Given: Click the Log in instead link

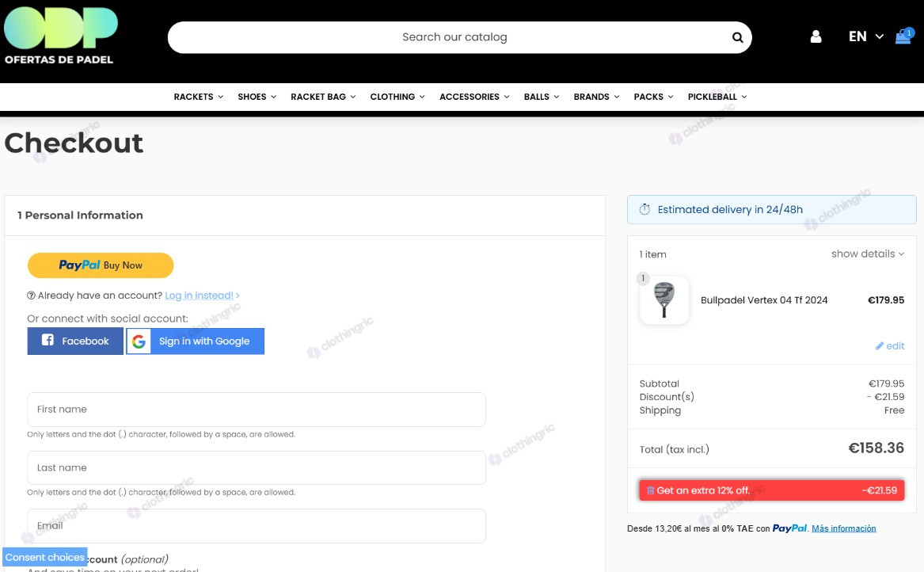Looking at the screenshot, I should 202,296.
